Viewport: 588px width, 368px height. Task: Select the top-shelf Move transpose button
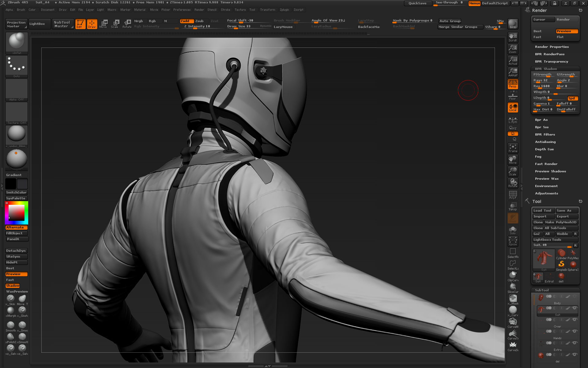pyautogui.click(x=104, y=24)
